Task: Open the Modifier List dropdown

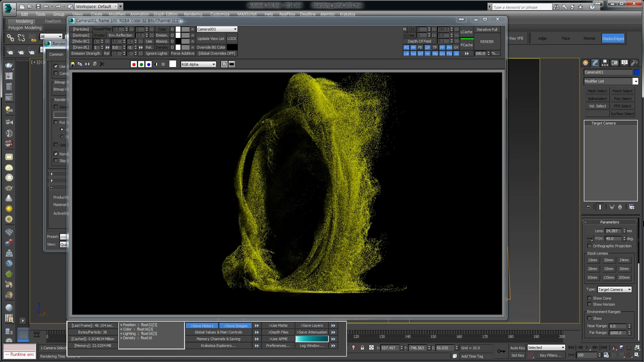Action: [x=611, y=81]
